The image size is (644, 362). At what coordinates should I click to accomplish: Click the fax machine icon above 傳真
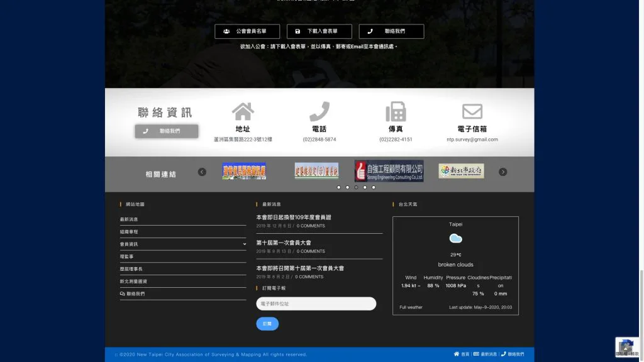pyautogui.click(x=396, y=112)
